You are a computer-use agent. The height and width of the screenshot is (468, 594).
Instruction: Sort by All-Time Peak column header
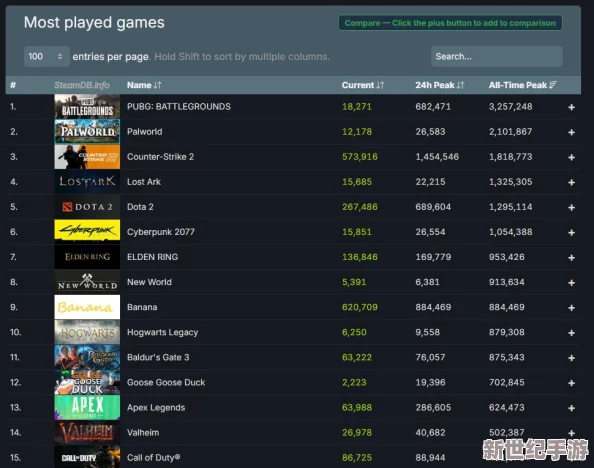522,85
